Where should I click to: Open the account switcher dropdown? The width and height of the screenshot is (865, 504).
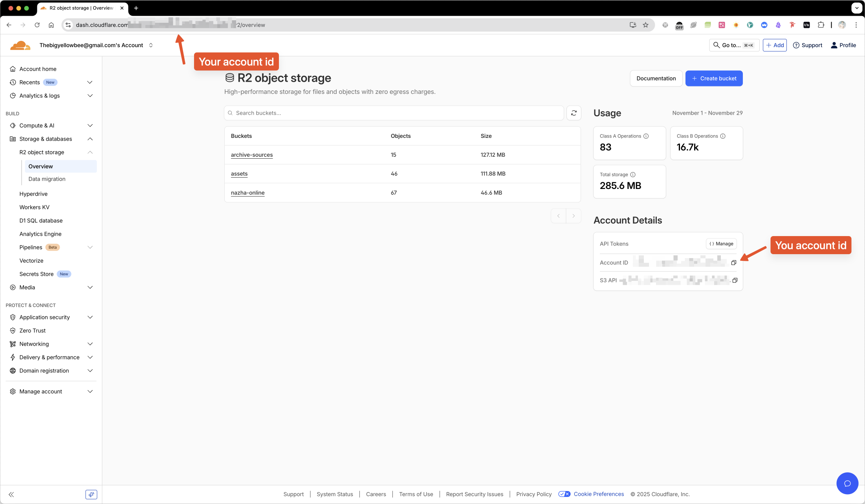[x=151, y=45]
